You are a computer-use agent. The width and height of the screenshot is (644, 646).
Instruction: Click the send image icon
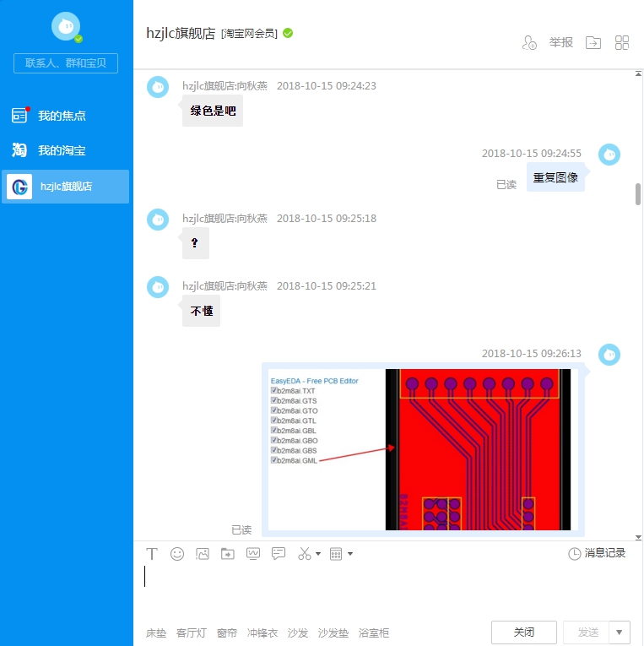pyautogui.click(x=203, y=554)
